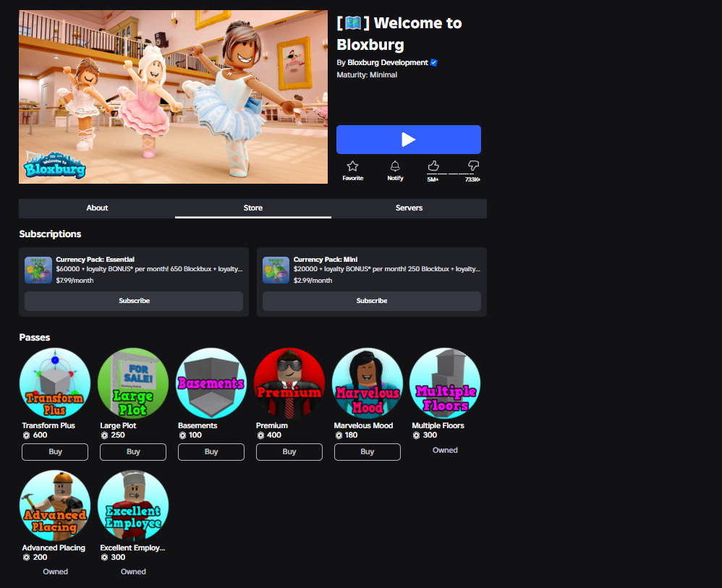Dislike the game with thumbs down
The image size is (722, 588).
(473, 166)
